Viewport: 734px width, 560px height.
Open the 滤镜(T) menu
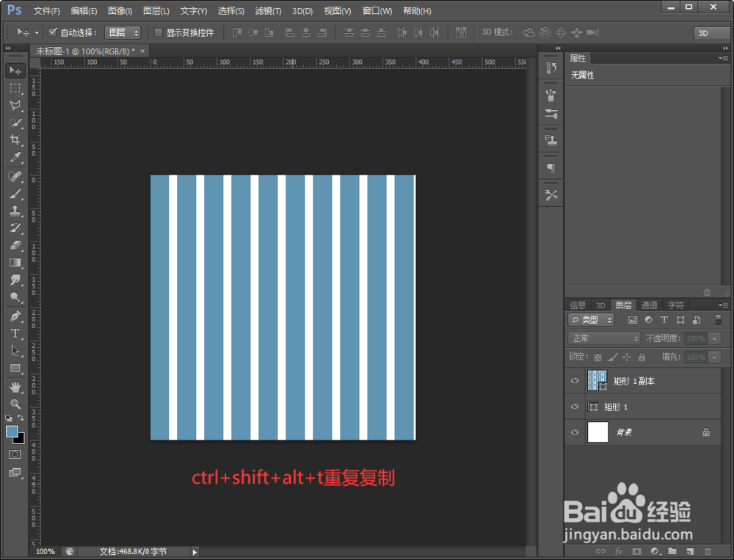(268, 11)
